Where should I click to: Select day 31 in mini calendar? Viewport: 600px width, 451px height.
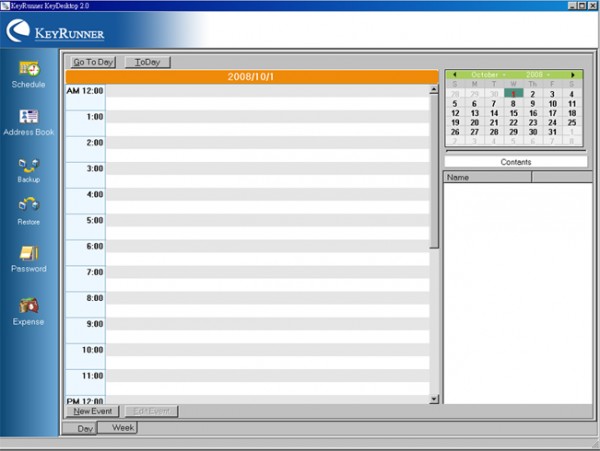pos(553,132)
